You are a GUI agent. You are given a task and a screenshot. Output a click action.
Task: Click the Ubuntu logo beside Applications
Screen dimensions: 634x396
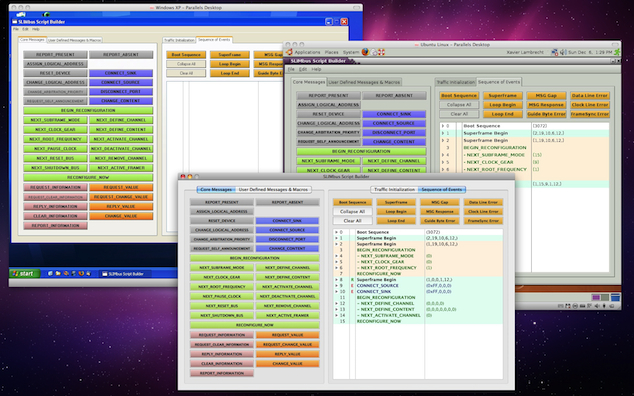tap(289, 52)
